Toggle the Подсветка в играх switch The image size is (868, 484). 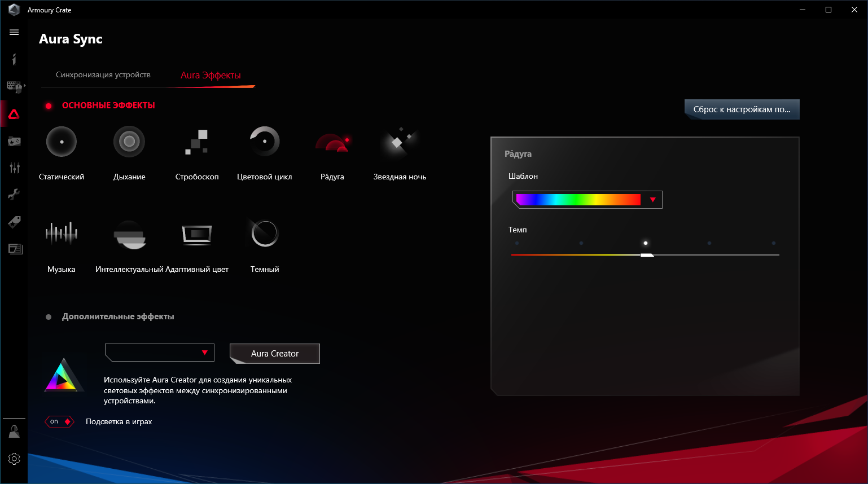click(x=59, y=421)
